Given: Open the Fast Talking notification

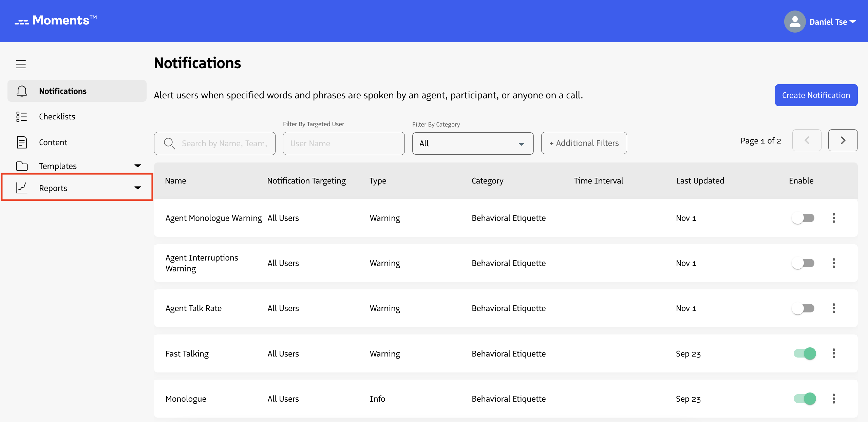Looking at the screenshot, I should (187, 353).
